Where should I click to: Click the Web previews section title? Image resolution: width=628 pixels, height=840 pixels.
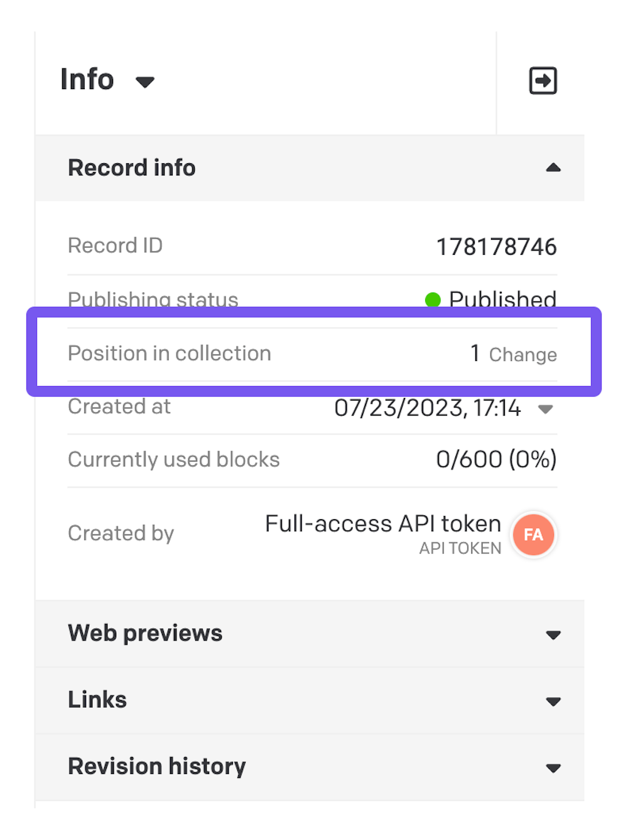tap(145, 633)
